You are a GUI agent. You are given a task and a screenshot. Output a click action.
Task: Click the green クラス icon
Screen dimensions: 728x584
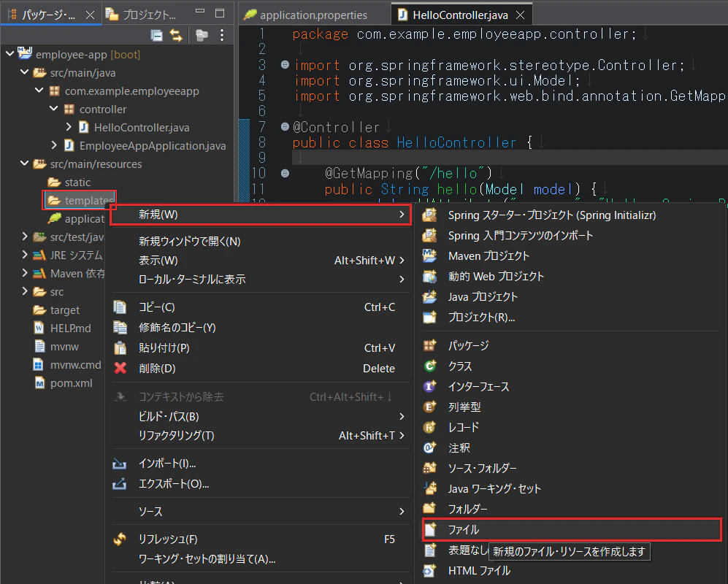pyautogui.click(x=430, y=366)
